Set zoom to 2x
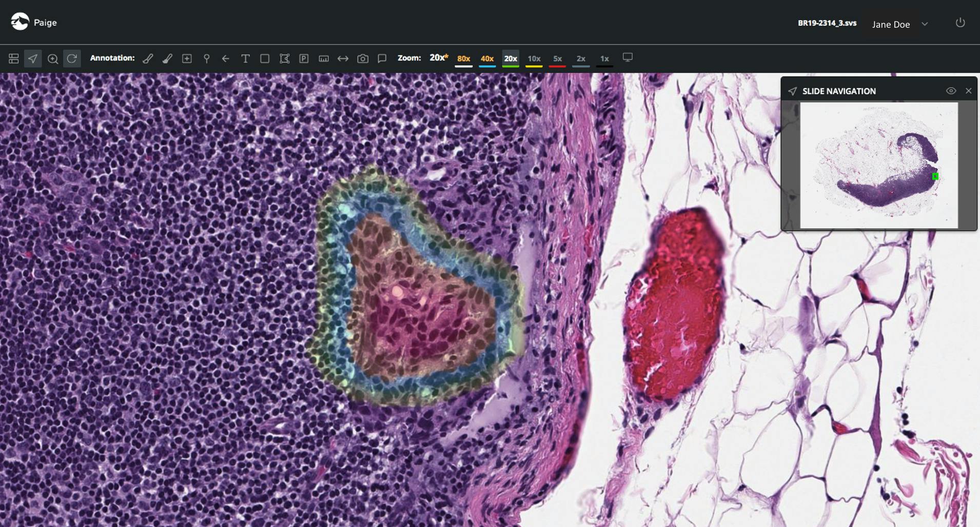Image resolution: width=980 pixels, height=527 pixels. 581,59
